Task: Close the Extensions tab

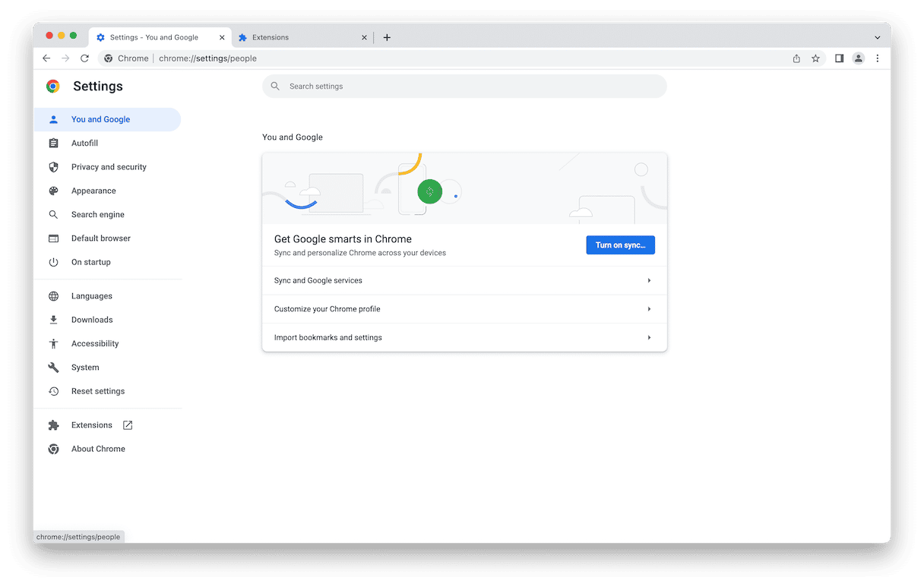Action: click(364, 37)
